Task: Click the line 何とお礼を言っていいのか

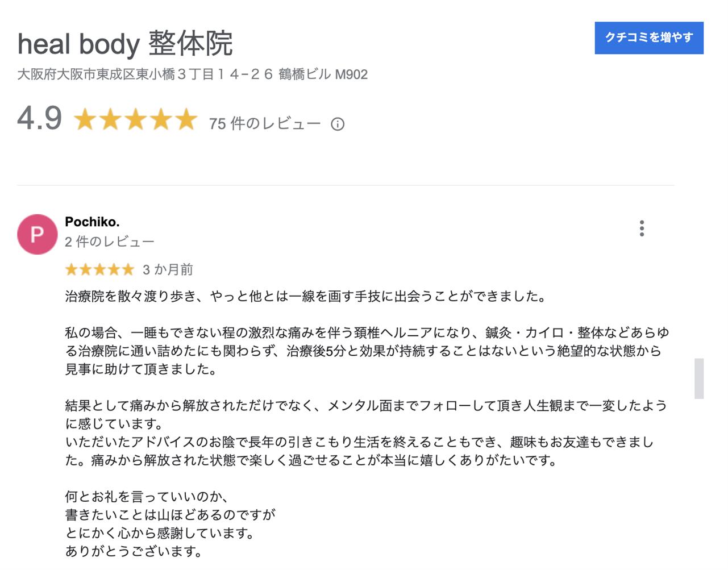Action: tap(147, 497)
